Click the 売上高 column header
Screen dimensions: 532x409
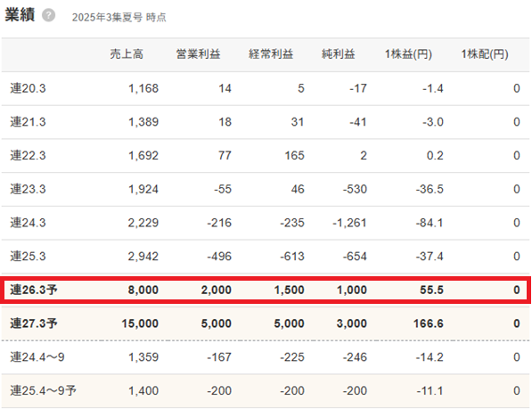(x=127, y=54)
